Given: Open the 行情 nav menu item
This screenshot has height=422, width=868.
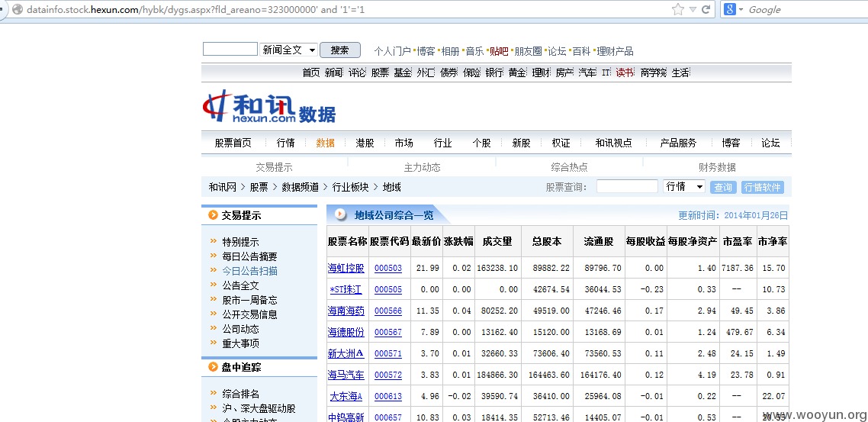Looking at the screenshot, I should click(x=285, y=143).
